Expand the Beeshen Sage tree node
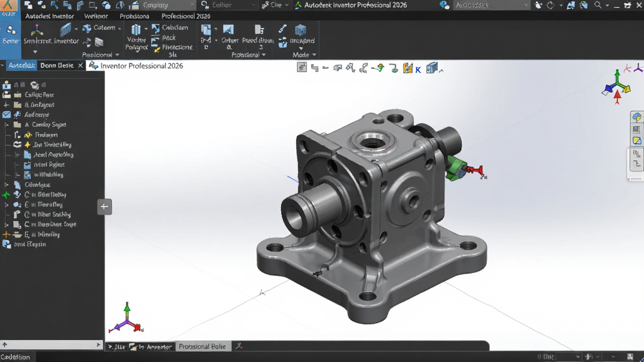The image size is (644, 362). (6, 224)
